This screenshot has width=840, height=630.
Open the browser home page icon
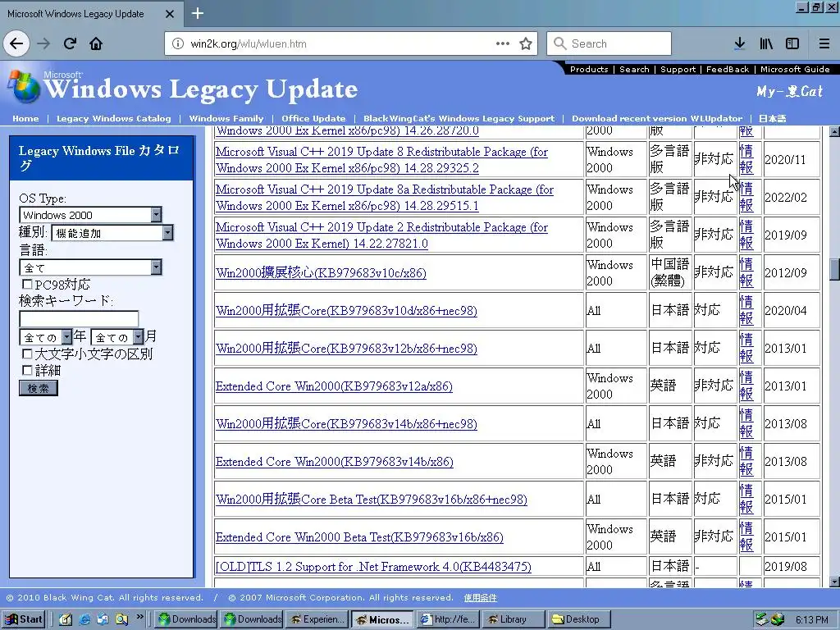[x=96, y=43]
